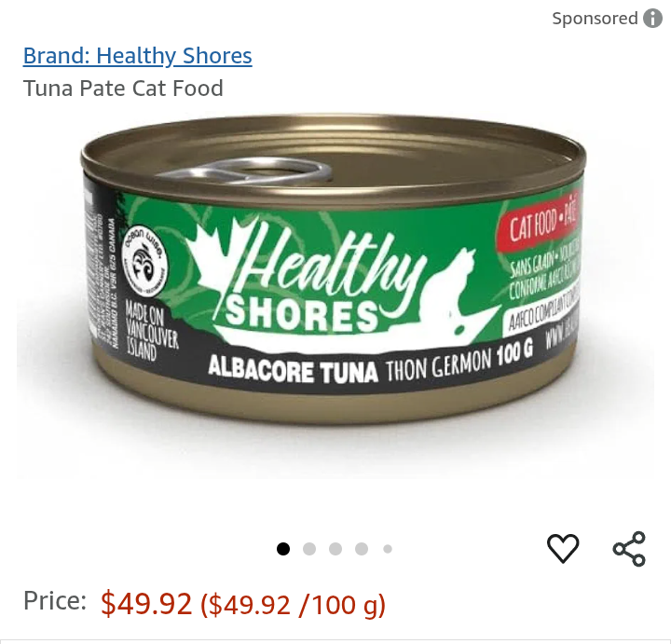Select the small fifth carousel dot
This screenshot has width=671, height=644.
(388, 549)
